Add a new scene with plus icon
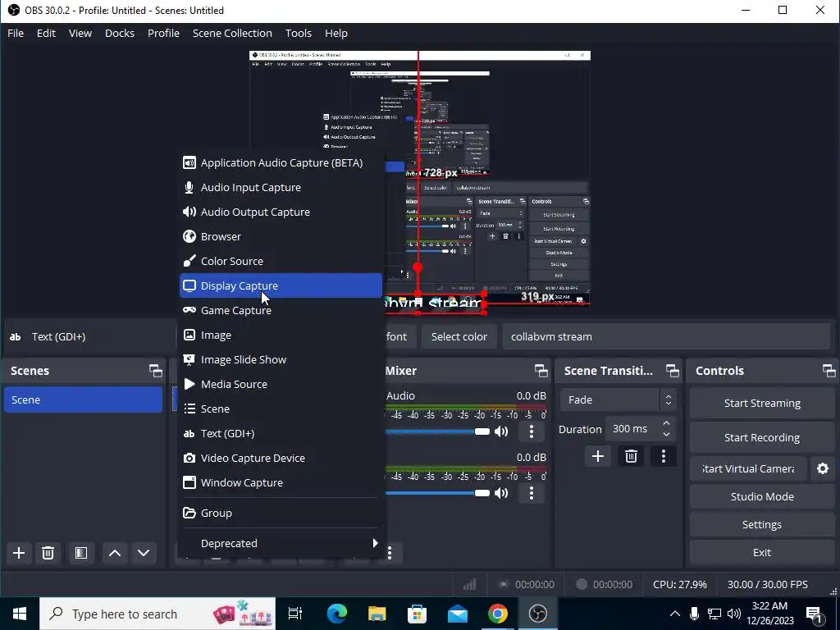 tap(19, 553)
